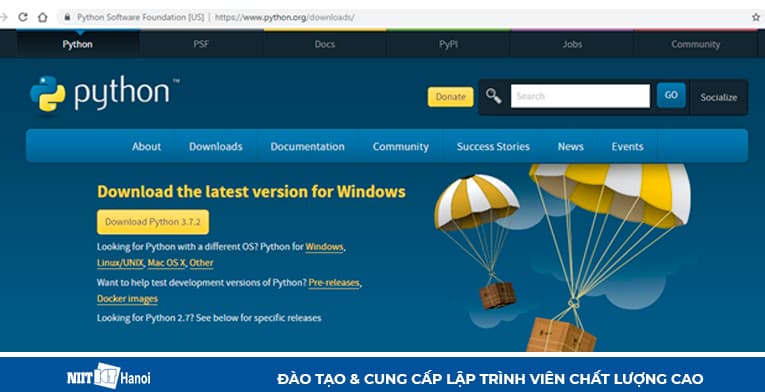Open the Downloads menu
Image resolution: width=765 pixels, height=392 pixels.
[x=216, y=146]
